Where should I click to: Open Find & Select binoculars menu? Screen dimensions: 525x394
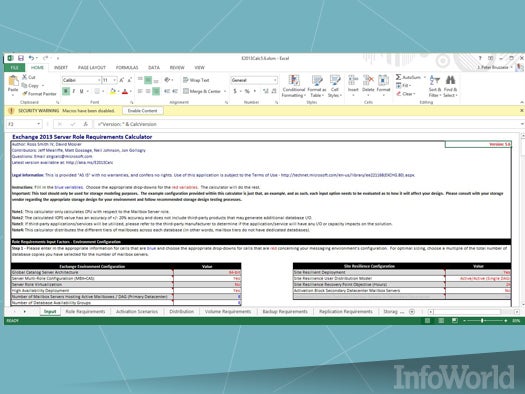click(450, 86)
